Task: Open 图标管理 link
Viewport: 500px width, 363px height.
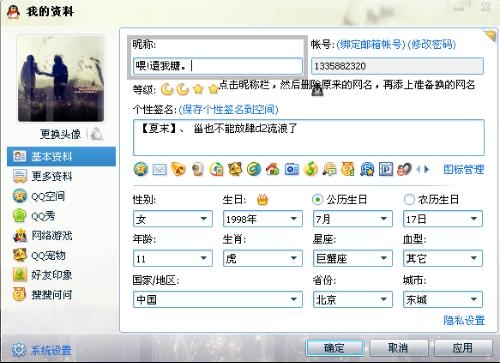Action: (x=464, y=169)
